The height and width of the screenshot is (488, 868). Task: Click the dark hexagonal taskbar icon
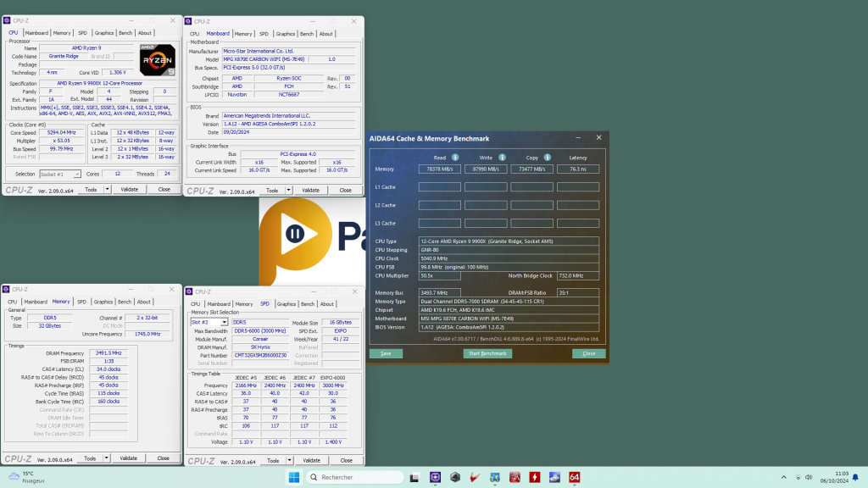coord(454,477)
